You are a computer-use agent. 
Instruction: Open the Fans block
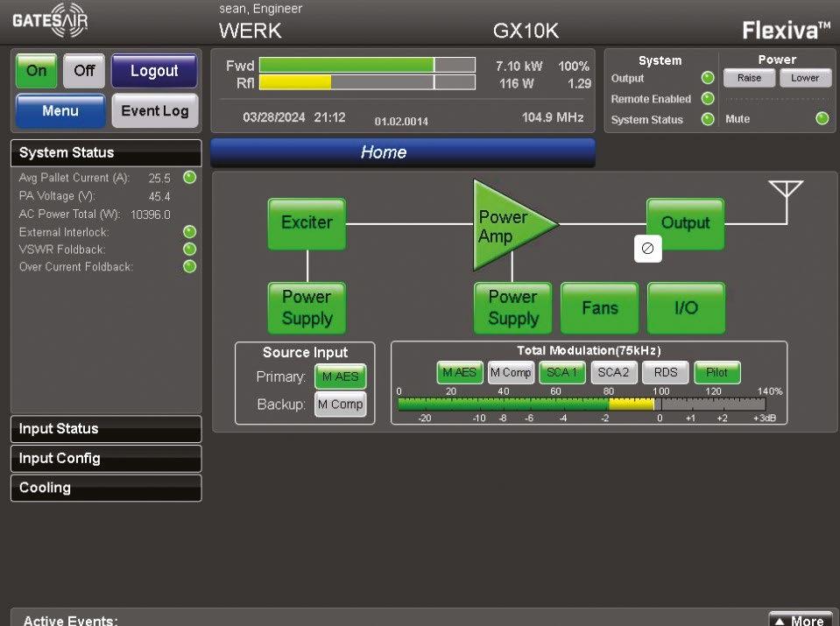coord(600,308)
